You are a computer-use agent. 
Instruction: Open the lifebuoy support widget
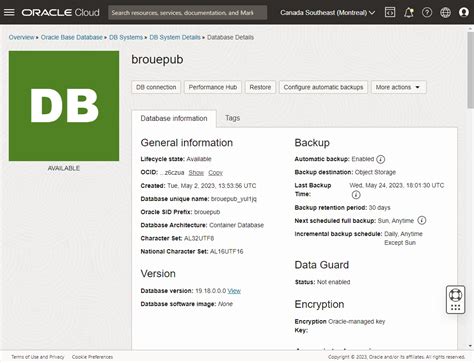[455, 299]
